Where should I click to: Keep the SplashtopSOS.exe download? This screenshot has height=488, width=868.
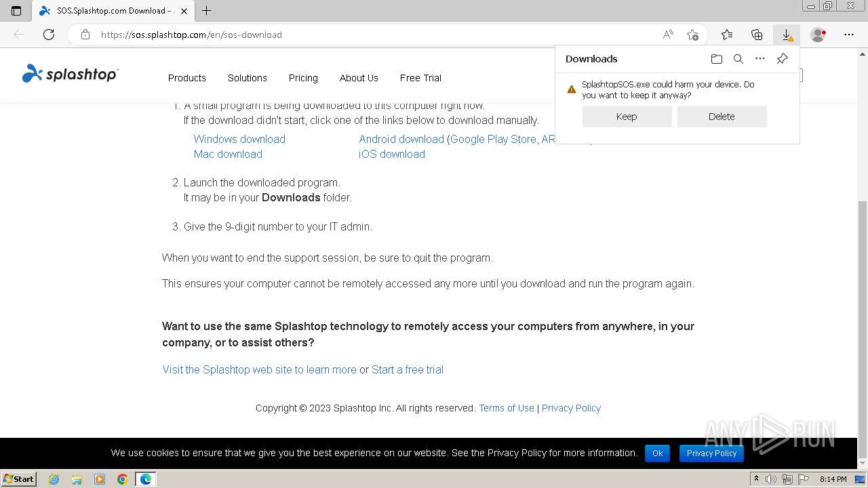point(627,117)
